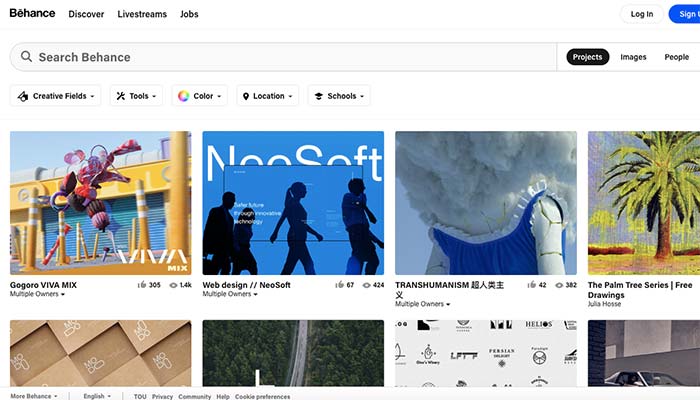700x400 pixels.
Task: Open the More Behance footer menu
Action: (34, 396)
